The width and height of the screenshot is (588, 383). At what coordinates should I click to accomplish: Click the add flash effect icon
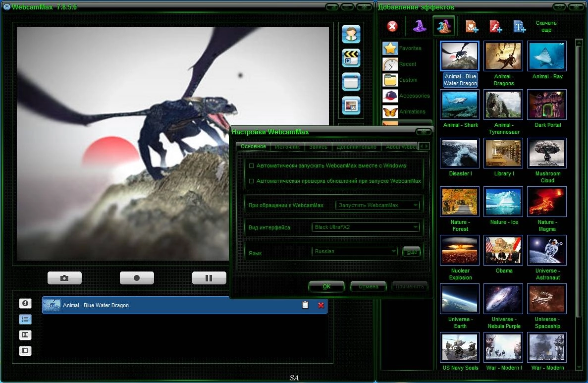(x=495, y=27)
